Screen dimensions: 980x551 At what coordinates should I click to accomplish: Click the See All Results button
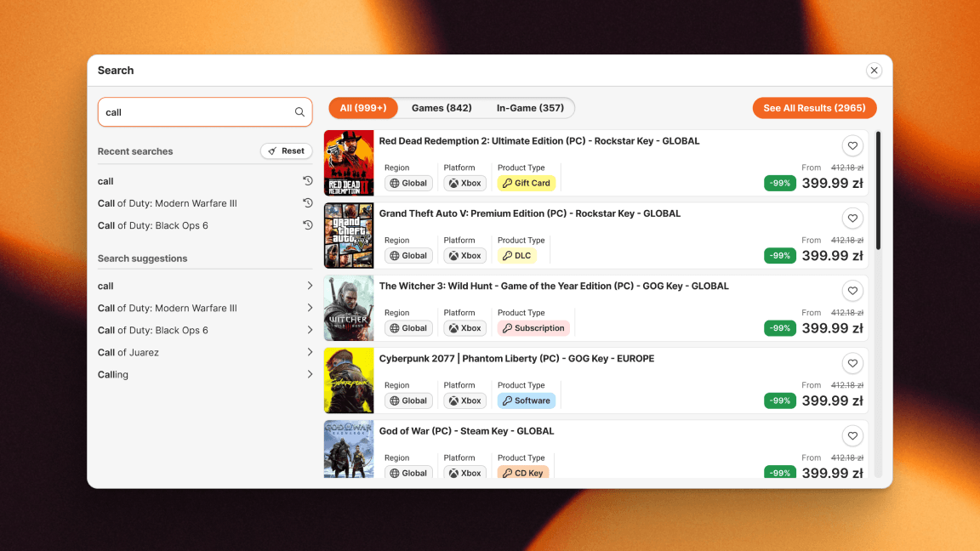(814, 108)
